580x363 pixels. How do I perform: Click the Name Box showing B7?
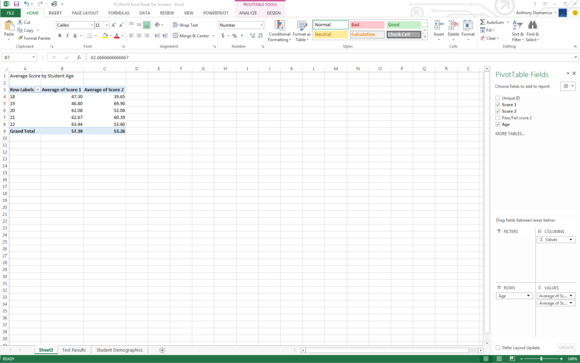tap(17, 57)
